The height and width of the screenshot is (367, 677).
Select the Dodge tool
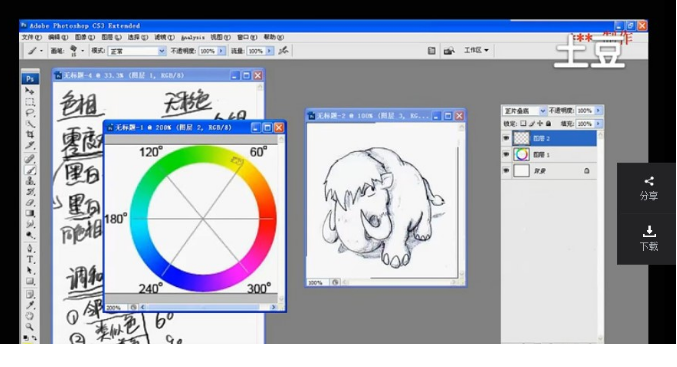pyautogui.click(x=29, y=234)
